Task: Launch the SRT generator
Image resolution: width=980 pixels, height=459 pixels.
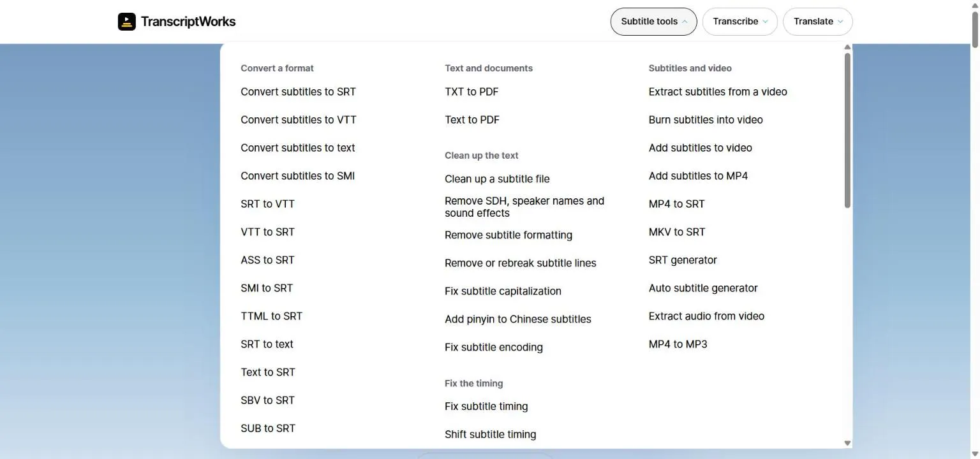Action: 683,260
